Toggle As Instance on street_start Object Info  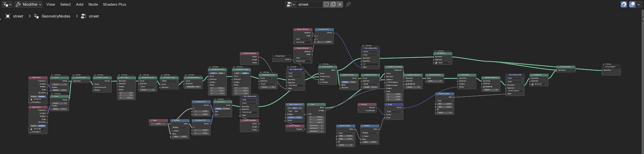(31, 132)
